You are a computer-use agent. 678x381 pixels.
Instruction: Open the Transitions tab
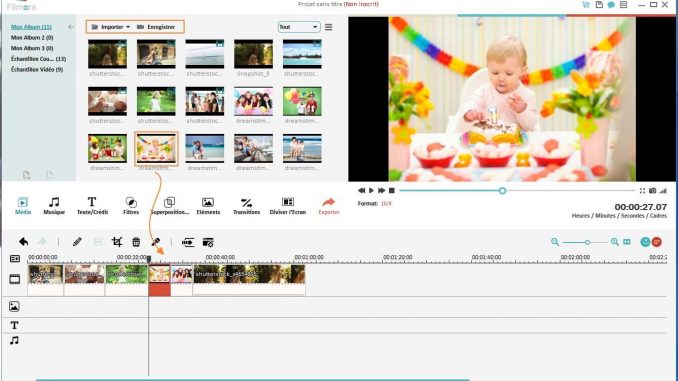point(246,205)
